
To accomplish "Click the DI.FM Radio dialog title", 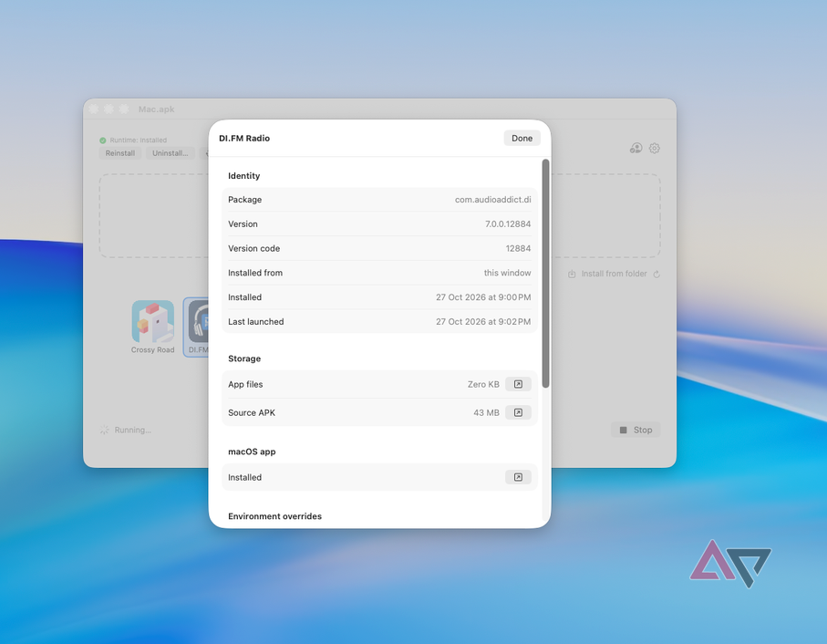I will tap(244, 138).
